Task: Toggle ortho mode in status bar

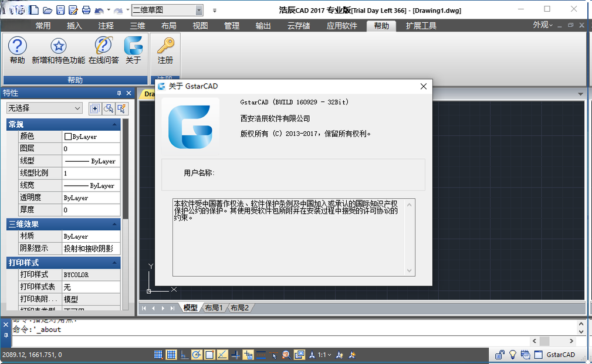Action: pos(184,355)
